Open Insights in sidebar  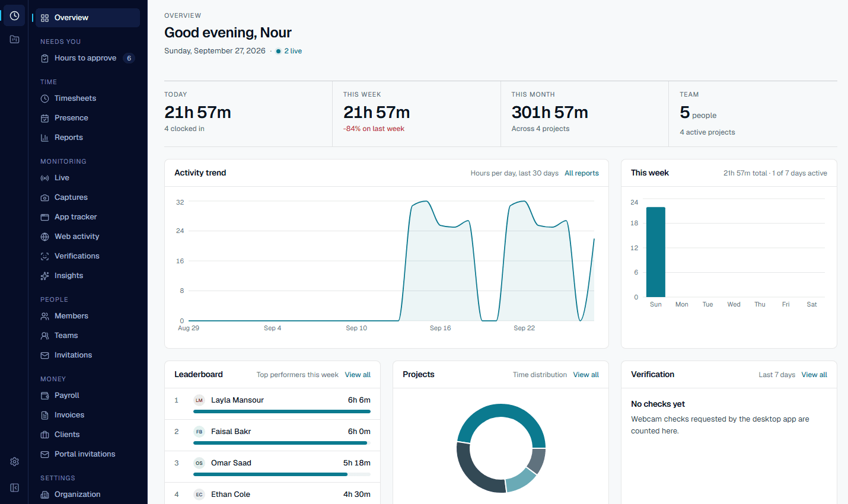pyautogui.click(x=88, y=276)
